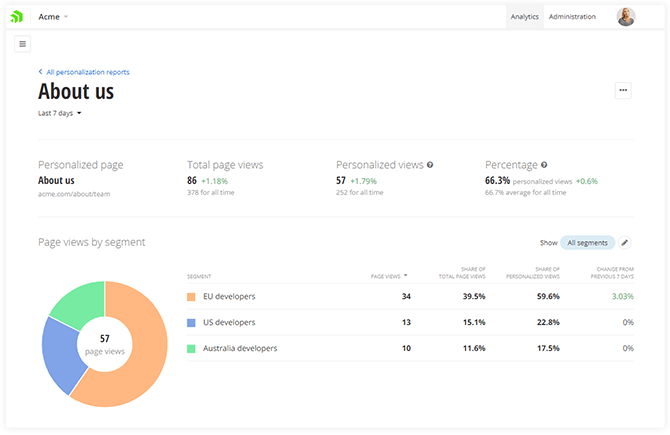Screen dimensions: 670x435
Task: Open the user avatar profile menu
Action: (x=626, y=17)
